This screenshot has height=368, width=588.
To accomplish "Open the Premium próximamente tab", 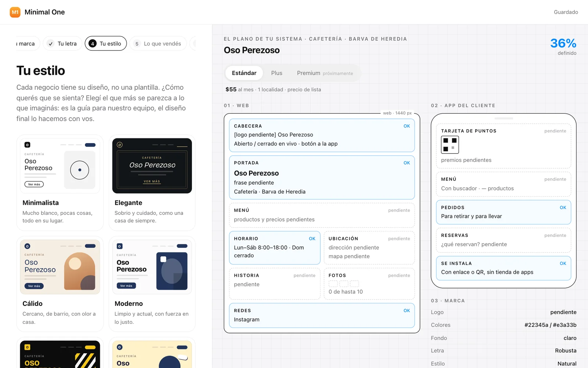I will tap(325, 73).
